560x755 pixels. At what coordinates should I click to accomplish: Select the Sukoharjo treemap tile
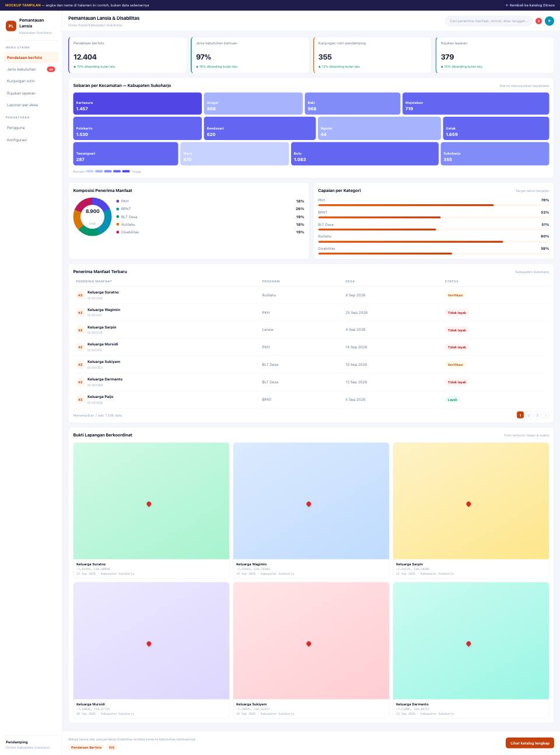tap(495, 154)
